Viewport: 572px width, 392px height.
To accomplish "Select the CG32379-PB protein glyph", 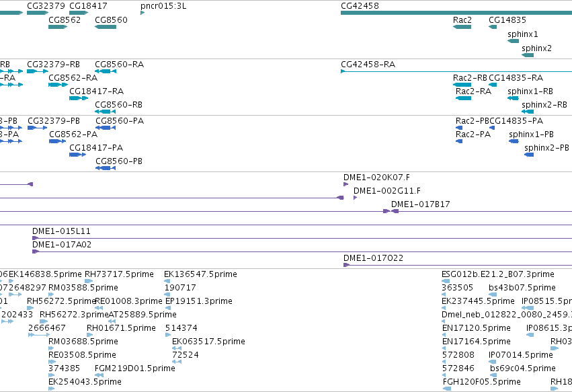I will point(38,128).
